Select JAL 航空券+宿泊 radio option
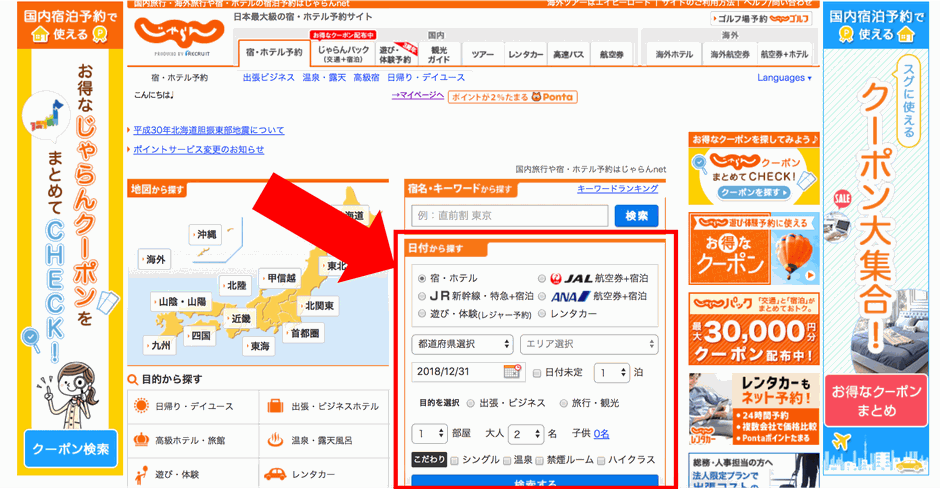 (x=542, y=279)
